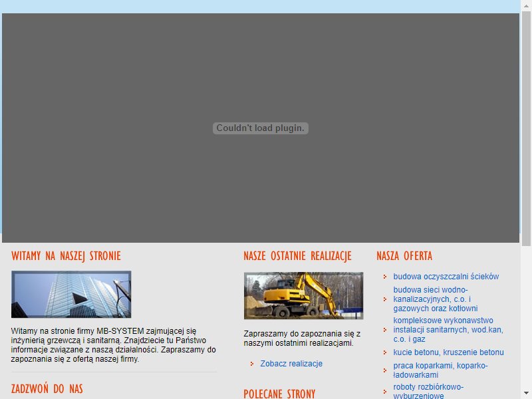Open the 'kucie betonu, kruszenie betonu' link
Viewport: 532px width, 399px height.
click(x=448, y=352)
